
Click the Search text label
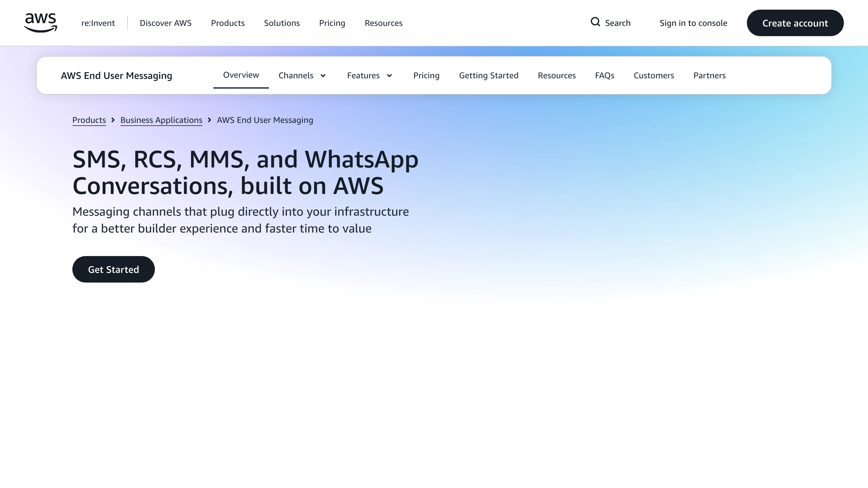618,23
